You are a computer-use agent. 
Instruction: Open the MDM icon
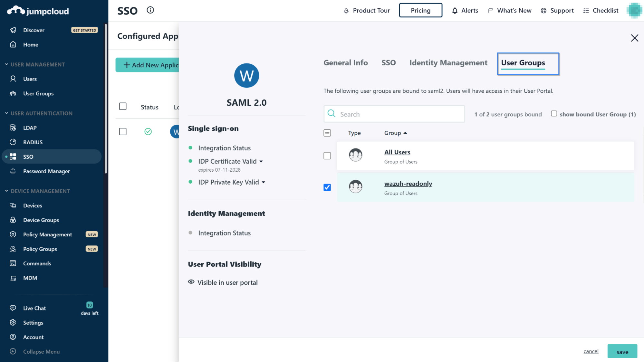point(13,278)
